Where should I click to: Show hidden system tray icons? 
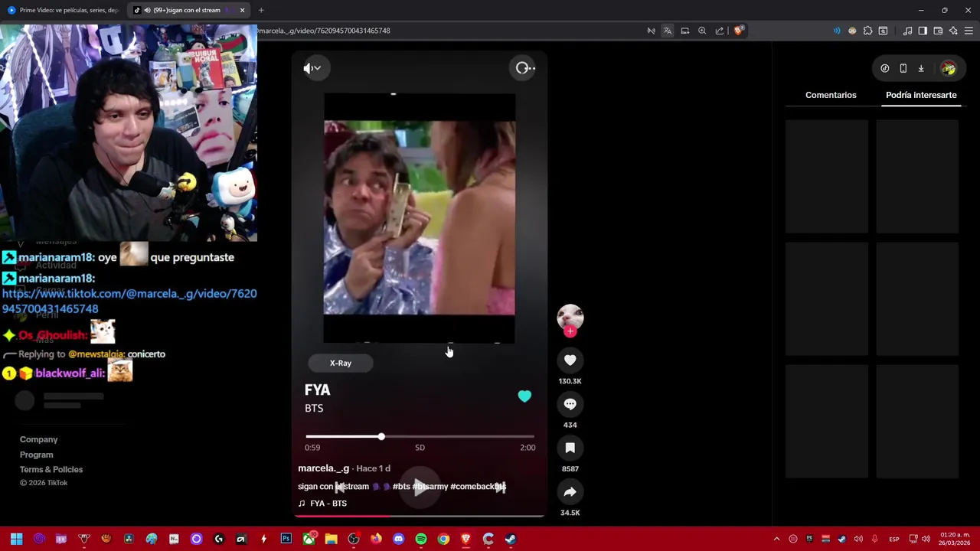[776, 539]
